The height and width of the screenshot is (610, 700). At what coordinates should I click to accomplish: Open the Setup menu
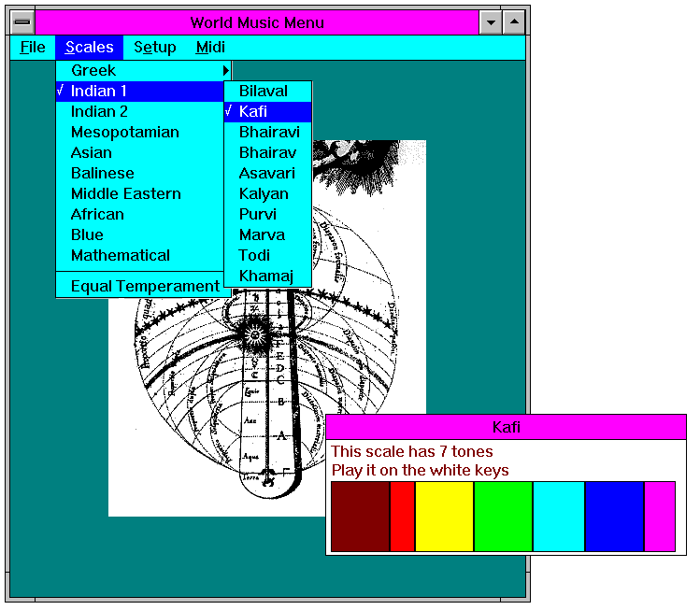(x=155, y=48)
